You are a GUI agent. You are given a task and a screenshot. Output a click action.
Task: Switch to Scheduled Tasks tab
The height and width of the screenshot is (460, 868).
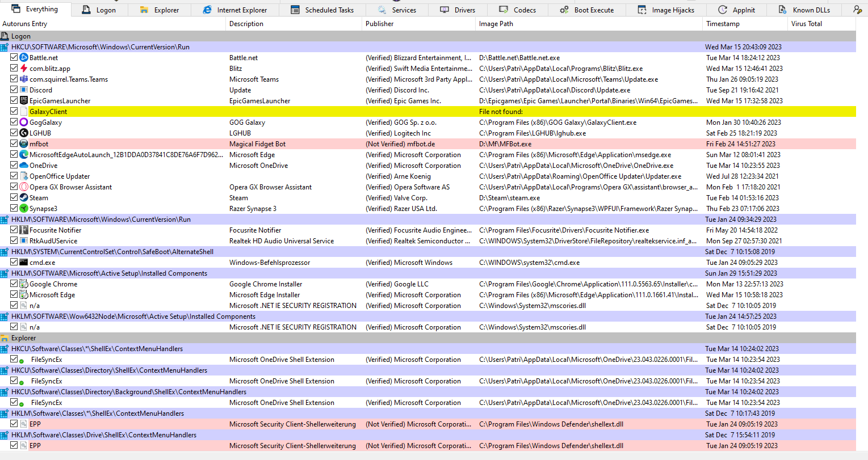pyautogui.click(x=322, y=10)
